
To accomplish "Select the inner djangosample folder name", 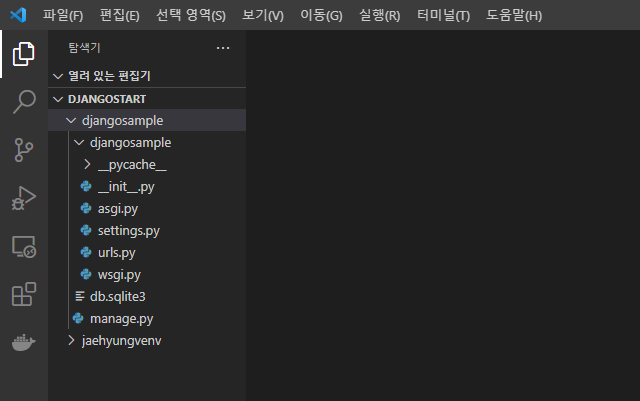I will click(131, 143).
